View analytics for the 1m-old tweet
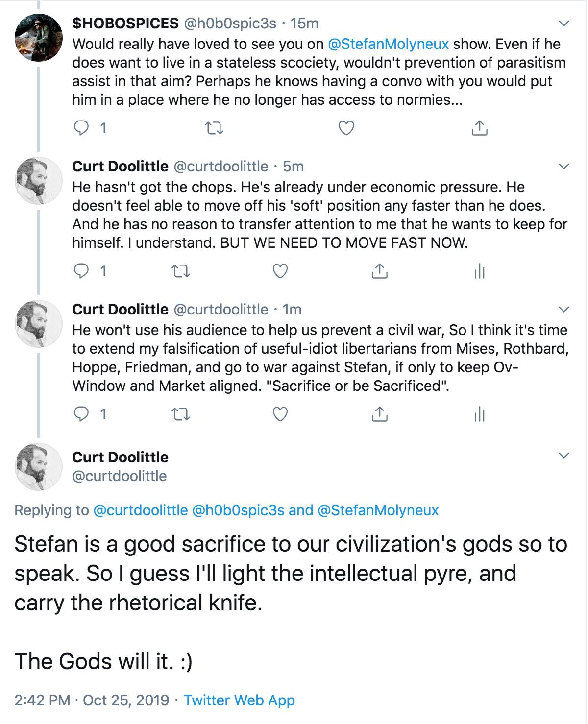 click(x=479, y=414)
